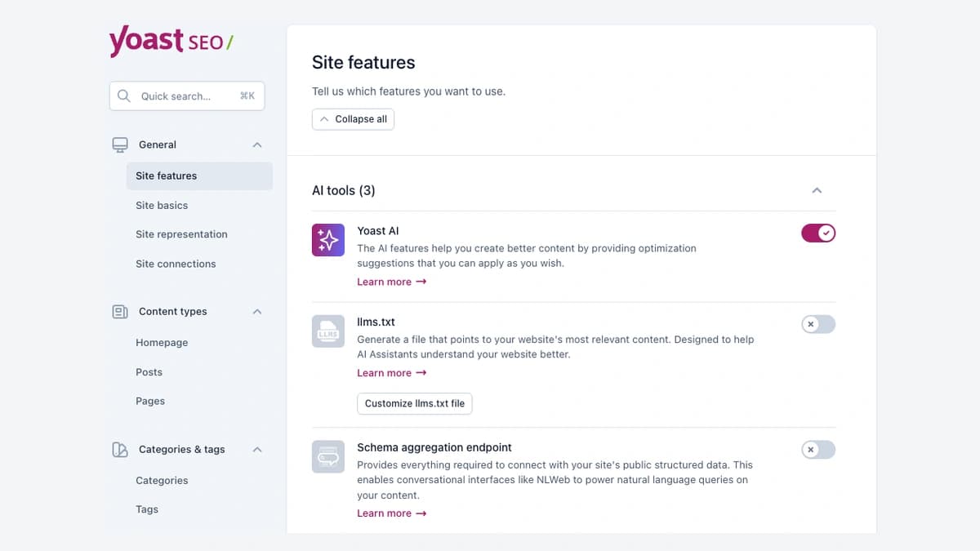Open Learn more link for llms.txt
Viewport: 980px width, 551px height.
pyautogui.click(x=391, y=373)
